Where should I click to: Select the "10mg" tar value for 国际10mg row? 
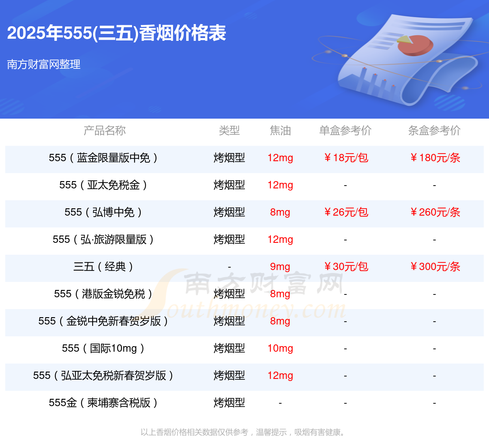coord(280,348)
